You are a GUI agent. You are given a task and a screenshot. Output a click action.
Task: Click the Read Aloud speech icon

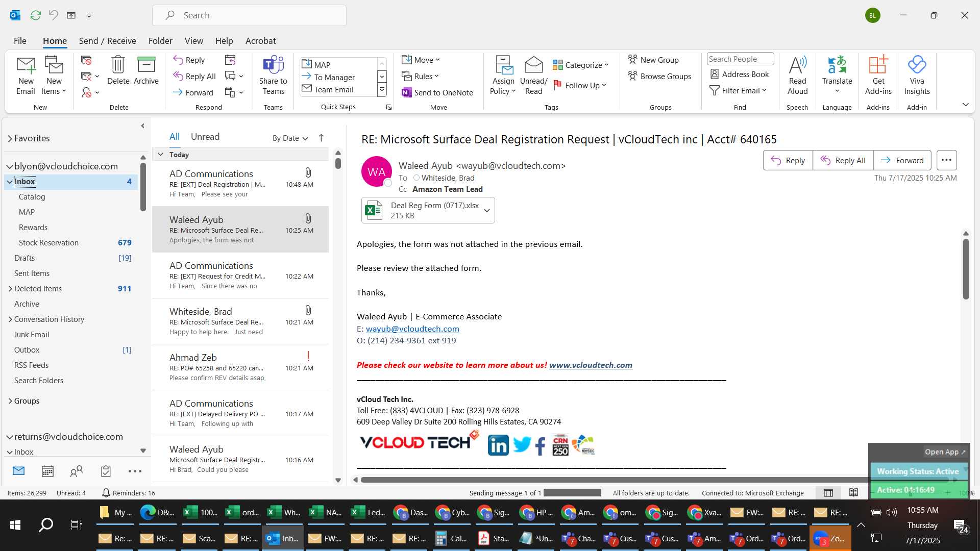click(x=797, y=76)
